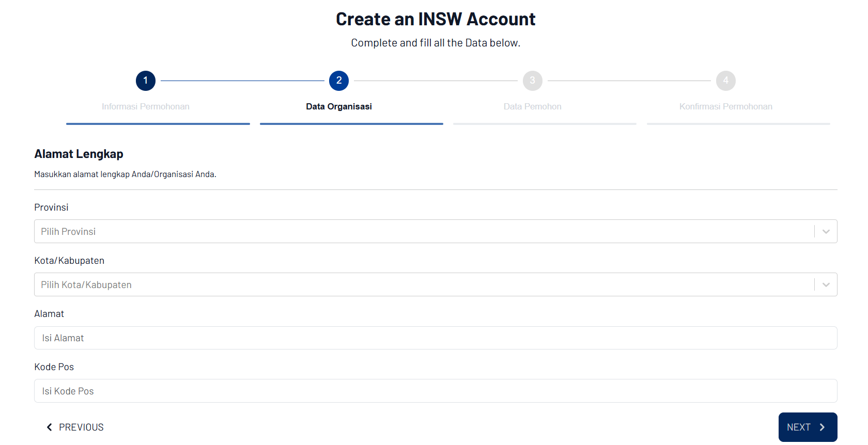Screen dimensions: 868x445
Task: Expand the Provinsi dropdown chevron arrow
Action: [x=826, y=232]
